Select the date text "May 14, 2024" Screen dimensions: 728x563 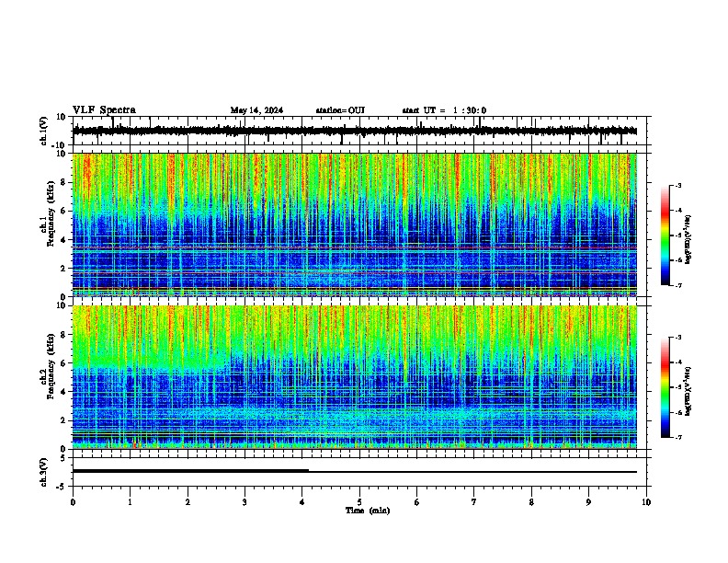256,110
